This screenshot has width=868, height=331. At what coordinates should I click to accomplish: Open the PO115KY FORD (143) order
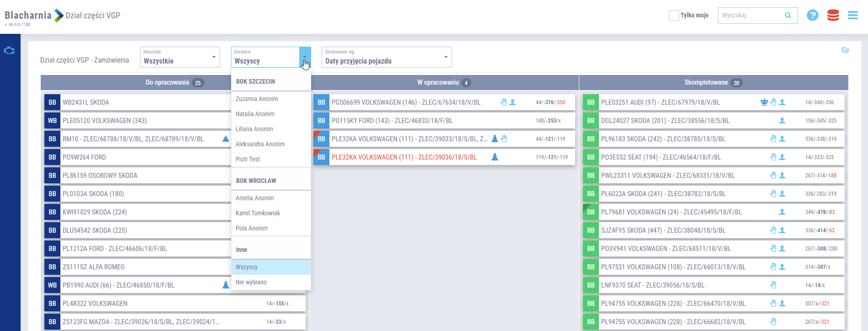click(x=392, y=121)
